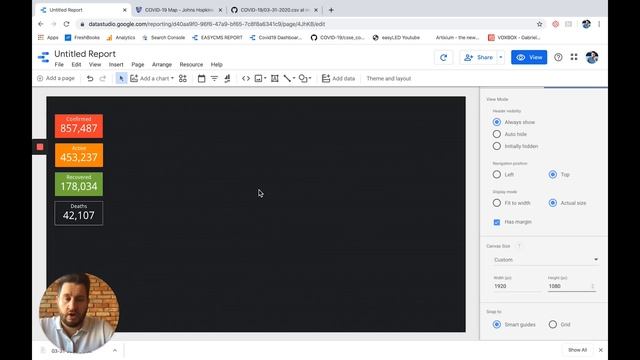The image size is (640, 360).
Task: Click the blue View button
Action: [529, 58]
